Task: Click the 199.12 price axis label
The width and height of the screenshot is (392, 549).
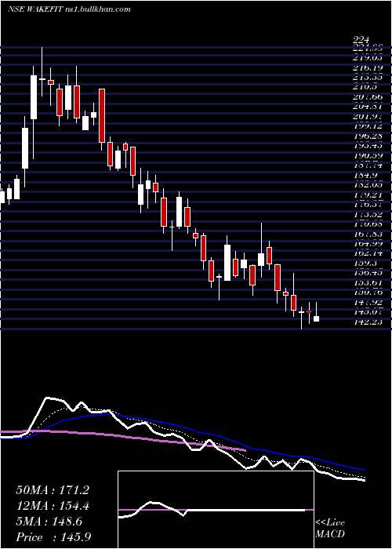Action: (368, 125)
